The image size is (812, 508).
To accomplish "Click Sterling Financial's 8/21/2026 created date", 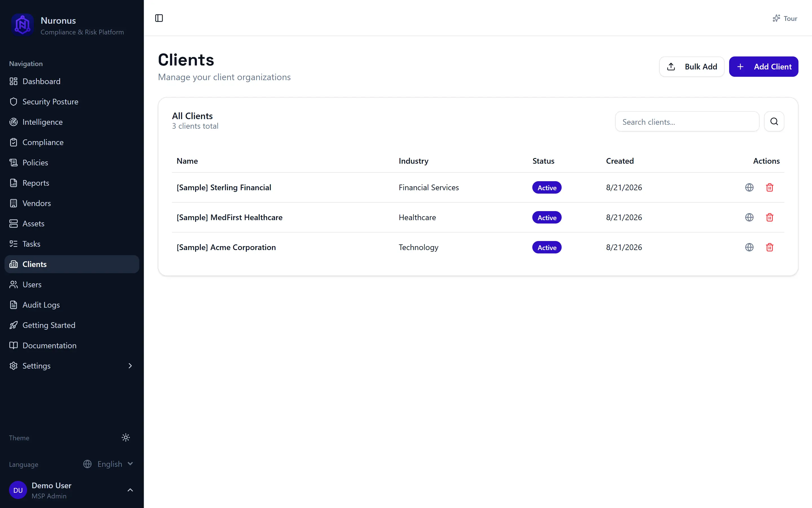I will tap(624, 187).
